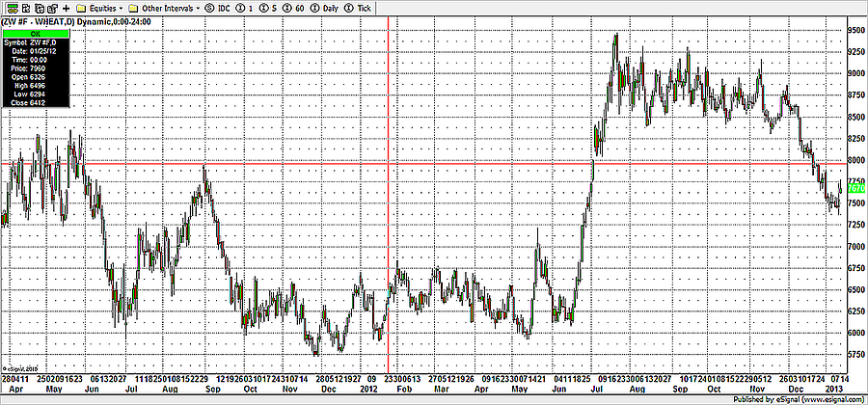Switch to 5-minute interval

(267, 7)
